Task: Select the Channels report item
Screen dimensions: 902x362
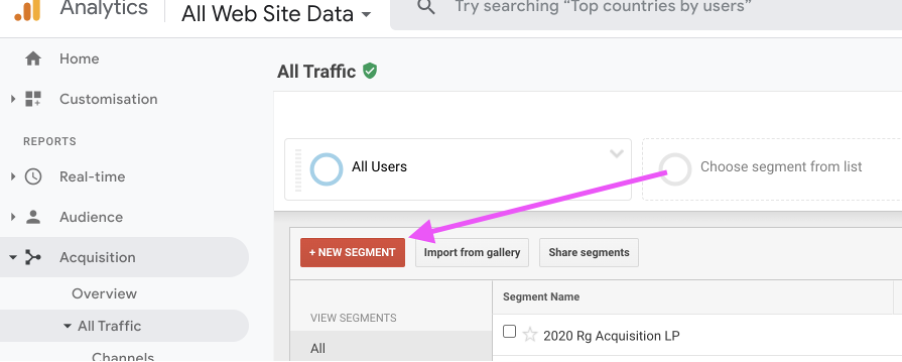Action: tap(123, 357)
